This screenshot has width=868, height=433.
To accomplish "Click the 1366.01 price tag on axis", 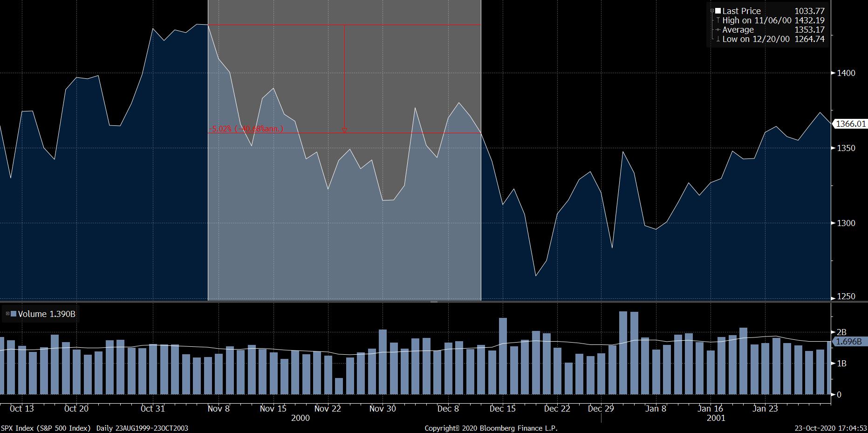I will point(851,124).
